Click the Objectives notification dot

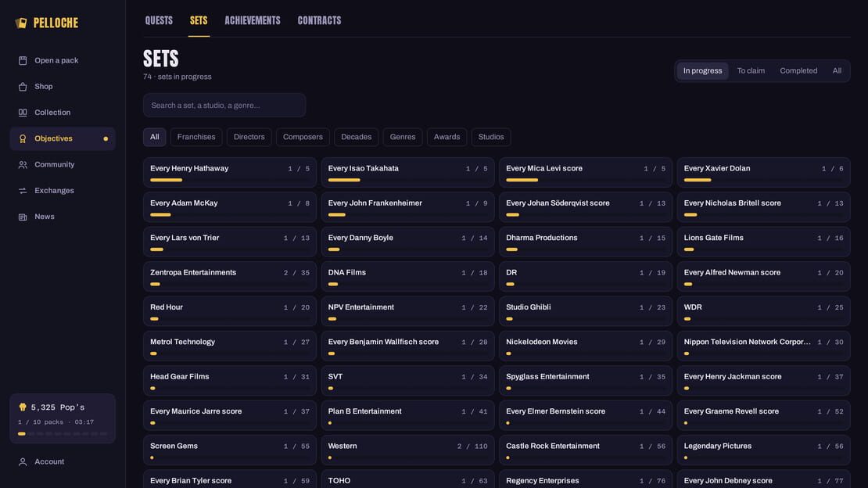pyautogui.click(x=106, y=138)
